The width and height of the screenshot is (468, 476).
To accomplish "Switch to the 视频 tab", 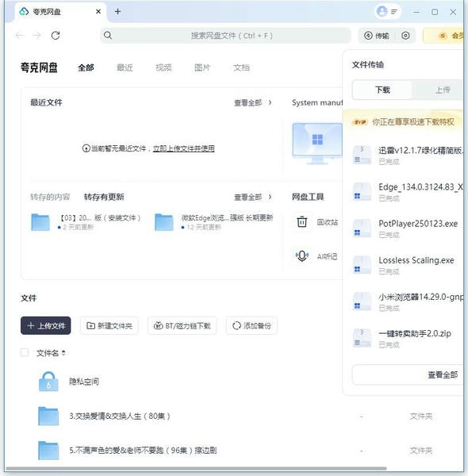I will 163,67.
